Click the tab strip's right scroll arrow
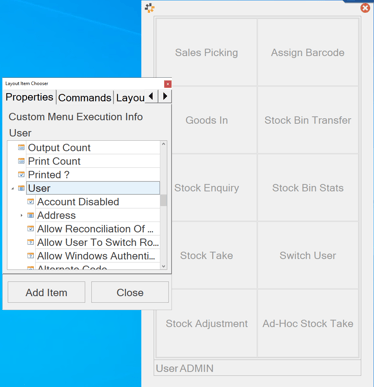This screenshot has width=374, height=387. coord(165,97)
